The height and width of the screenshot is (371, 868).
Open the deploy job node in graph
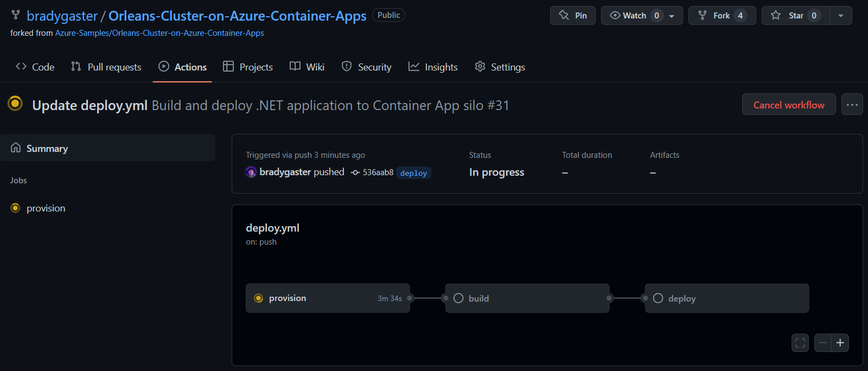pos(727,298)
